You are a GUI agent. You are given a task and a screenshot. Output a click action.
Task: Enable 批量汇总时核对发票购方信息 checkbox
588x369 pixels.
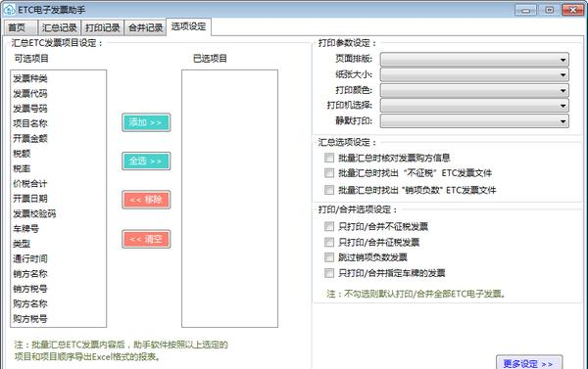point(329,158)
